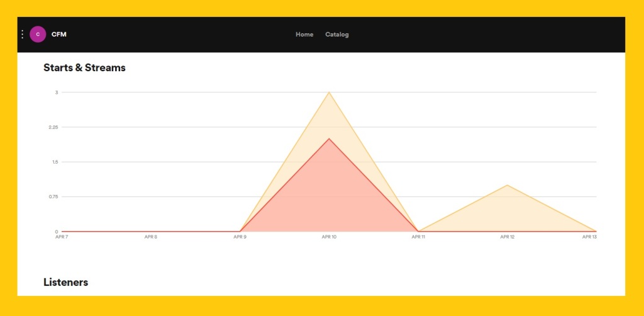The width and height of the screenshot is (644, 316).
Task: Click the 0.75 value on the y-axis
Action: 53,197
